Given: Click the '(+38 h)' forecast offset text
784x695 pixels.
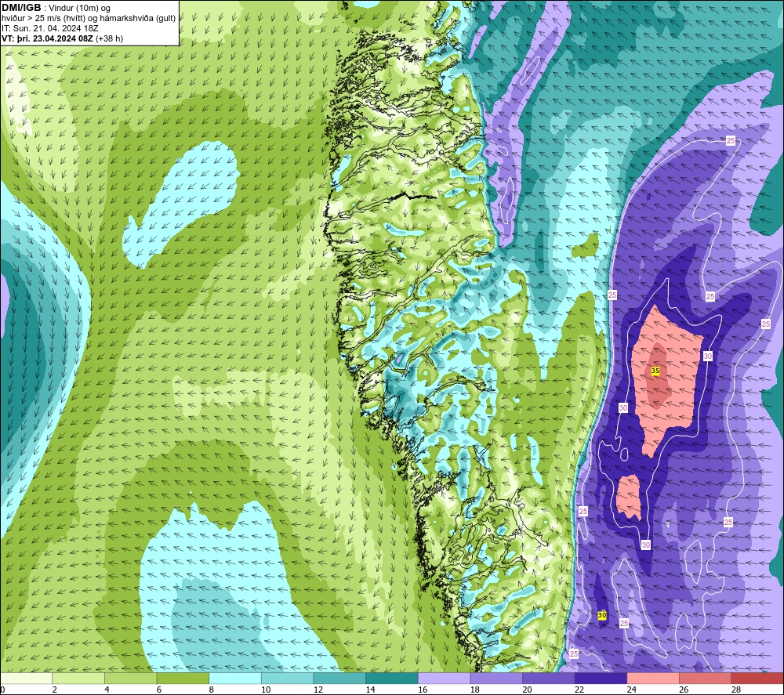Looking at the screenshot, I should pyautogui.click(x=109, y=38).
